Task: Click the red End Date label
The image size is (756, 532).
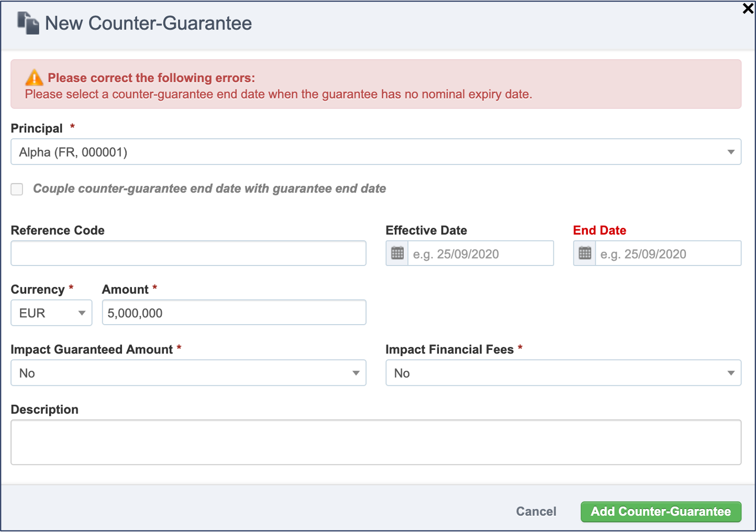Action: tap(599, 230)
